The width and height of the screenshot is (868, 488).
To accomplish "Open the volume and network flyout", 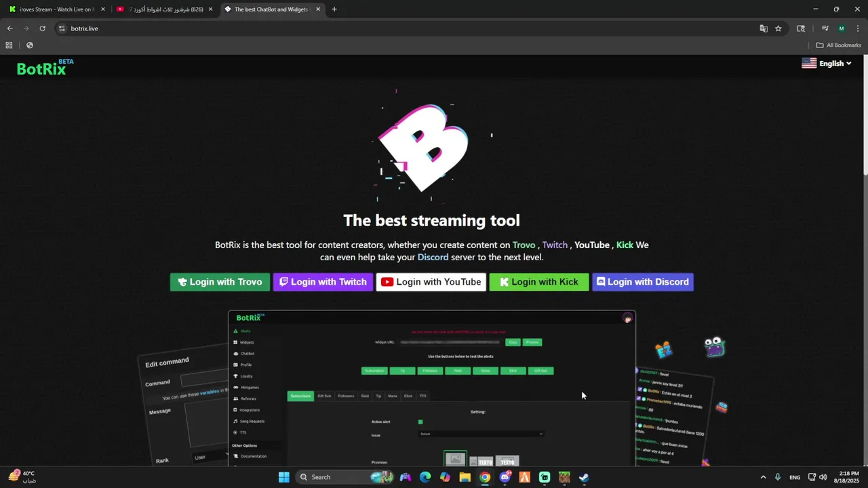I will [817, 477].
